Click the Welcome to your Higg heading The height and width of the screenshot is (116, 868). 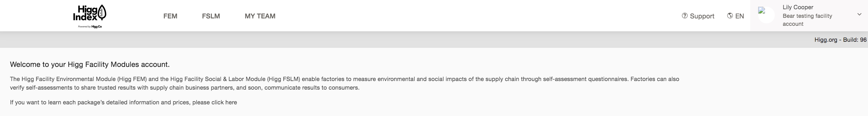click(90, 64)
